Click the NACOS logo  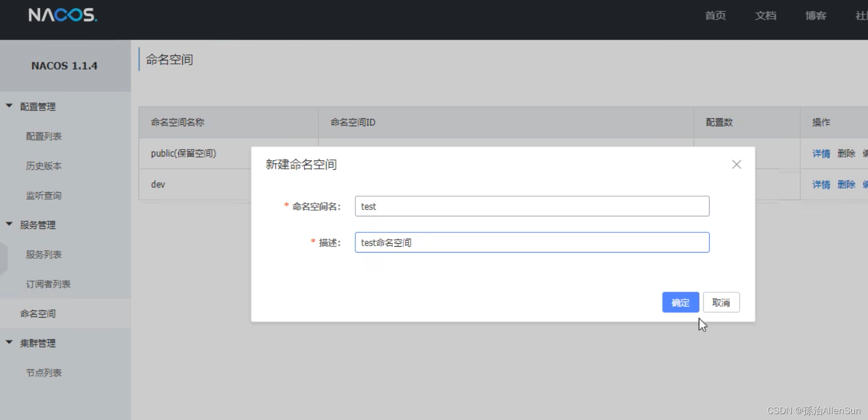point(63,15)
